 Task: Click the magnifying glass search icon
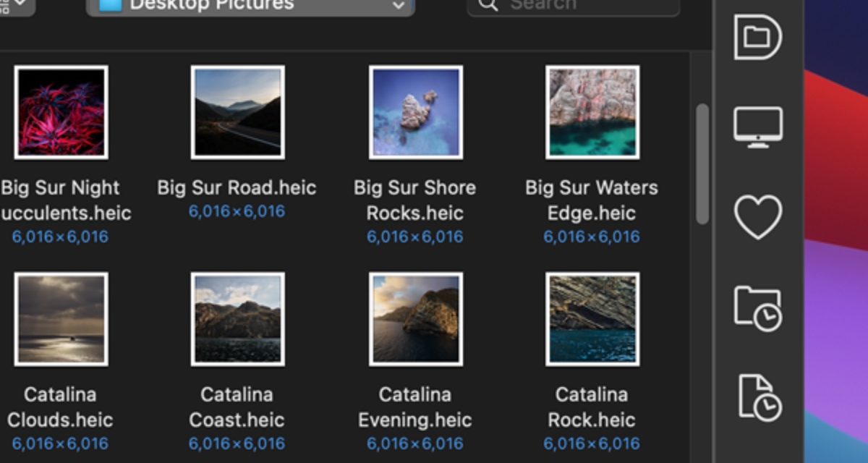pos(489,4)
